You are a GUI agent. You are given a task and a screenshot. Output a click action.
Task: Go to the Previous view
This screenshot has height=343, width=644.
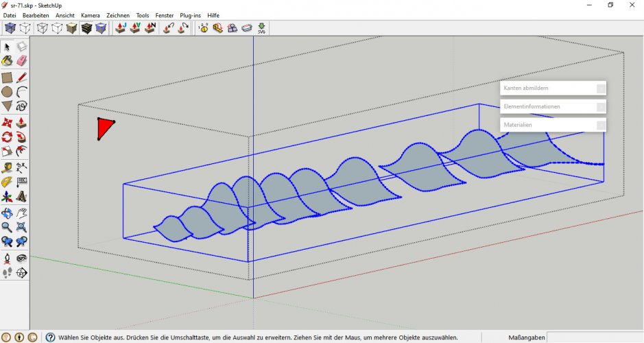7,241
